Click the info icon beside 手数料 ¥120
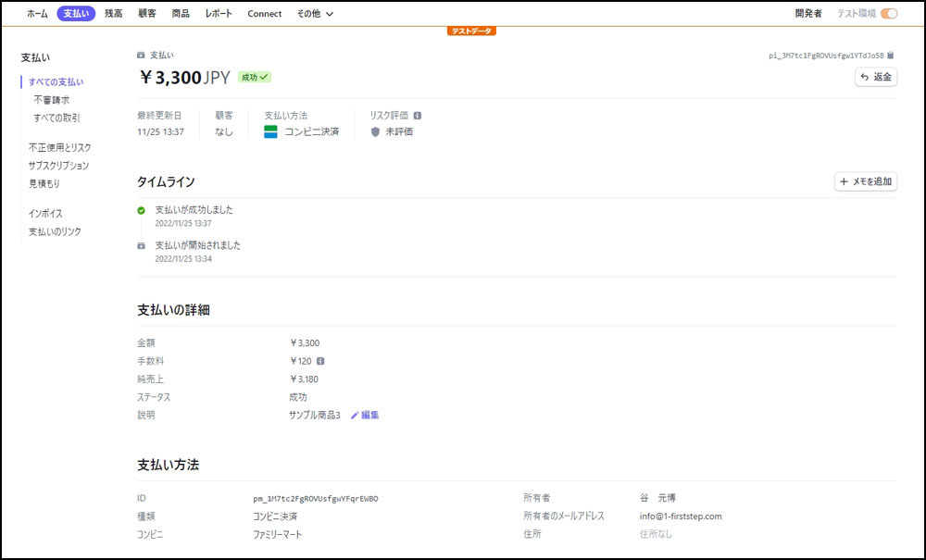The image size is (926, 560). pos(320,361)
